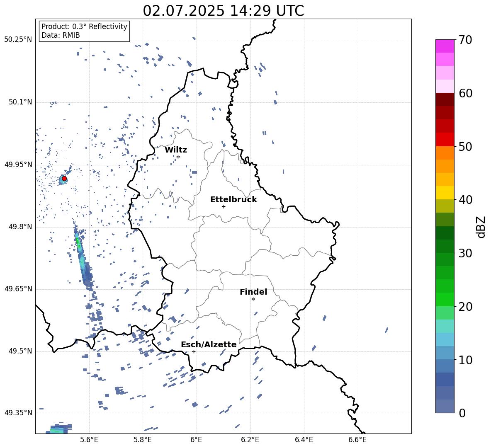Image resolution: width=491 pixels, height=448 pixels.
Task: Click the 70 colorbar tick label
Action: click(x=465, y=40)
